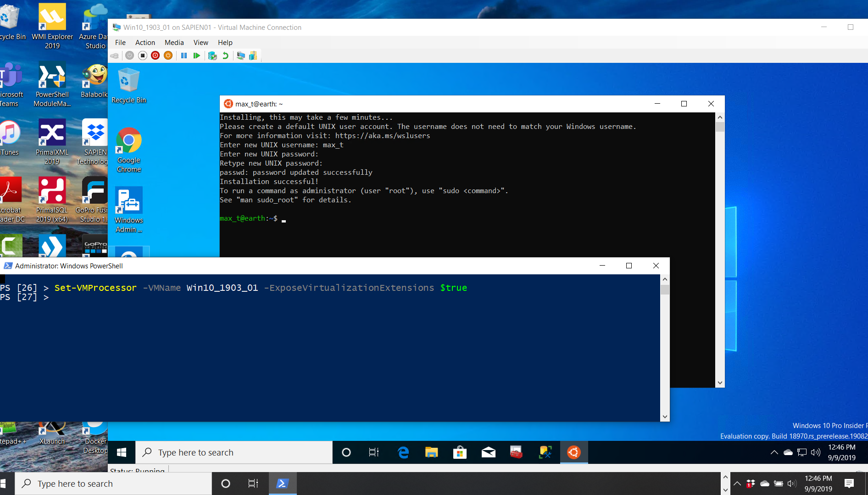The image size is (868, 495).
Task: Open the Action Center notifications panel
Action: pos(849,483)
